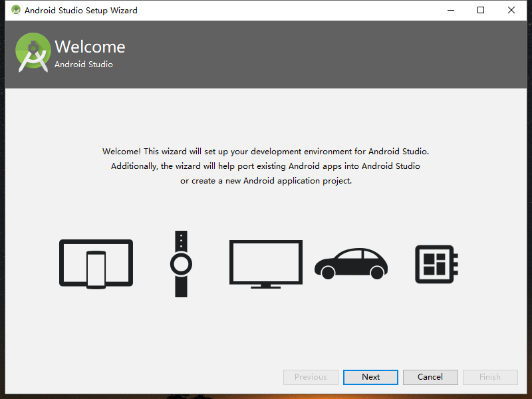Click the Android Things chip icon
The image size is (532, 399).
(437, 264)
